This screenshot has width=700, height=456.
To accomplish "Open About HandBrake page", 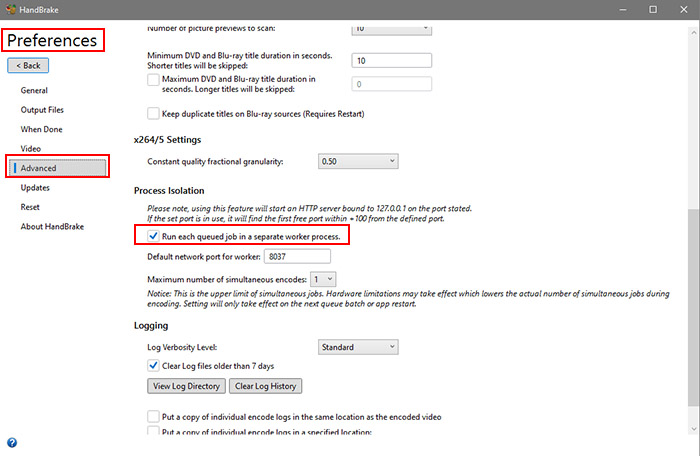I will click(x=51, y=226).
